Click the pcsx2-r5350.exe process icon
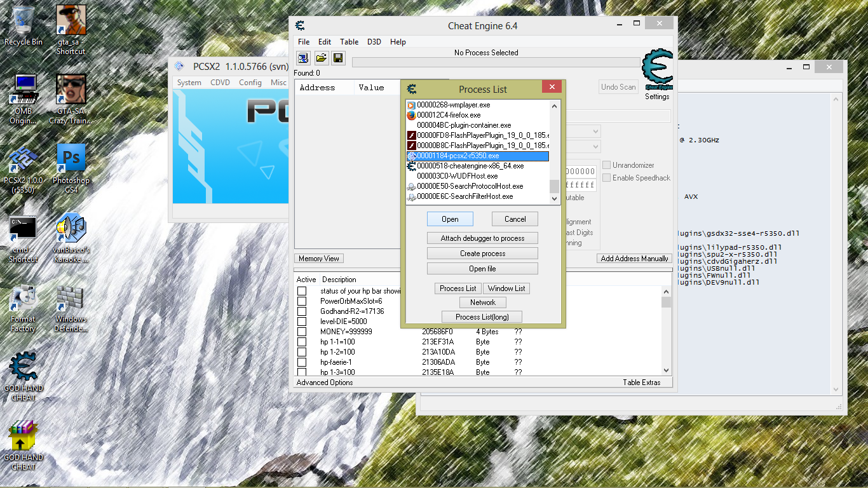Image resolution: width=868 pixels, height=488 pixels. click(411, 156)
